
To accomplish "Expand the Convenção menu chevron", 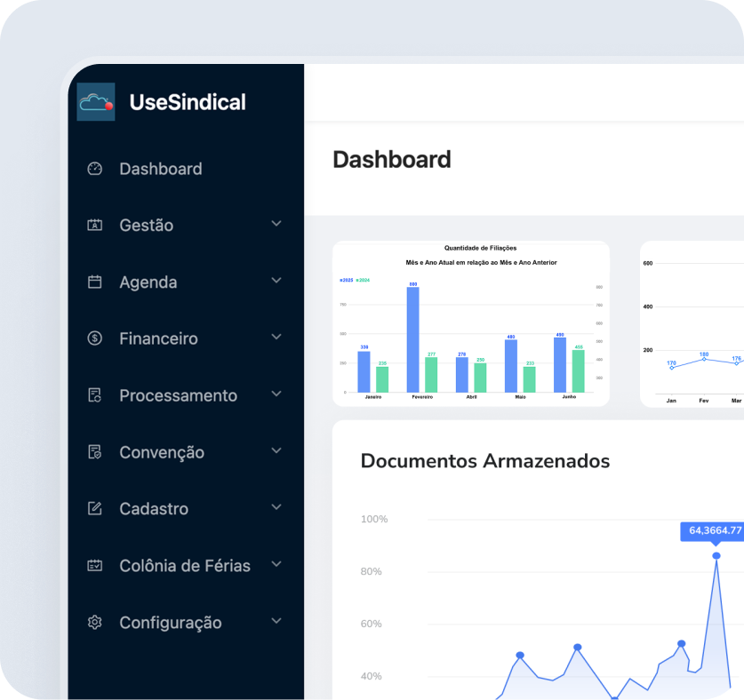I will pos(276,450).
